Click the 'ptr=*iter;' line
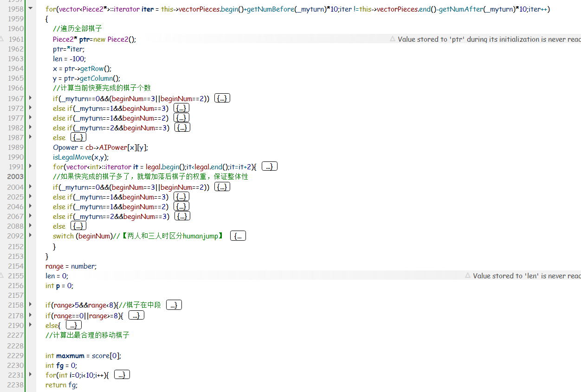This screenshot has height=392, width=581. [69, 49]
